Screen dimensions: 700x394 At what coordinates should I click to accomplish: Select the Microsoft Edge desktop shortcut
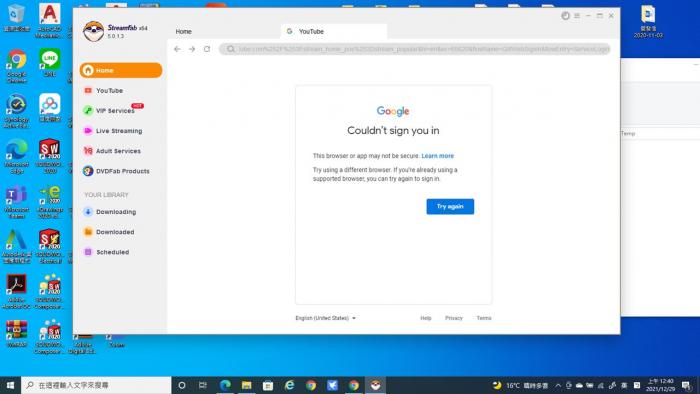[x=17, y=156]
